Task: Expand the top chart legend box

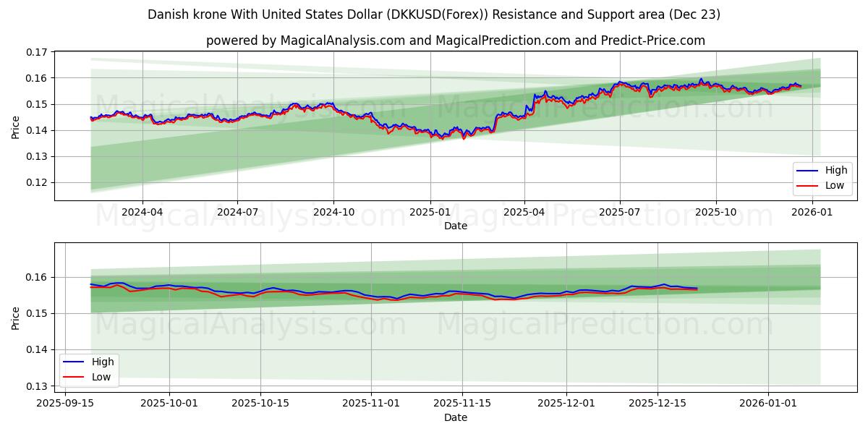Action: (x=825, y=178)
